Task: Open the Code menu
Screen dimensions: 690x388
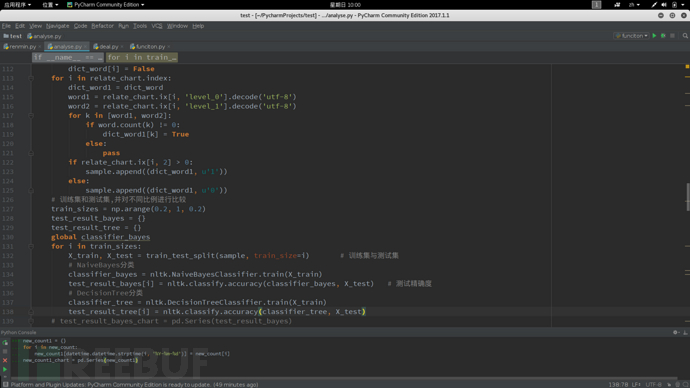Action: [80, 26]
